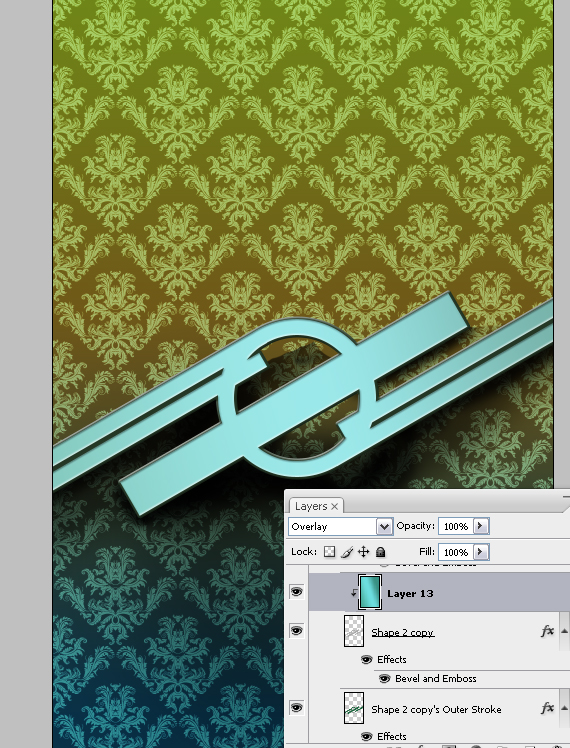This screenshot has width=570, height=748.
Task: Click the Opacity value field
Action: (x=456, y=526)
